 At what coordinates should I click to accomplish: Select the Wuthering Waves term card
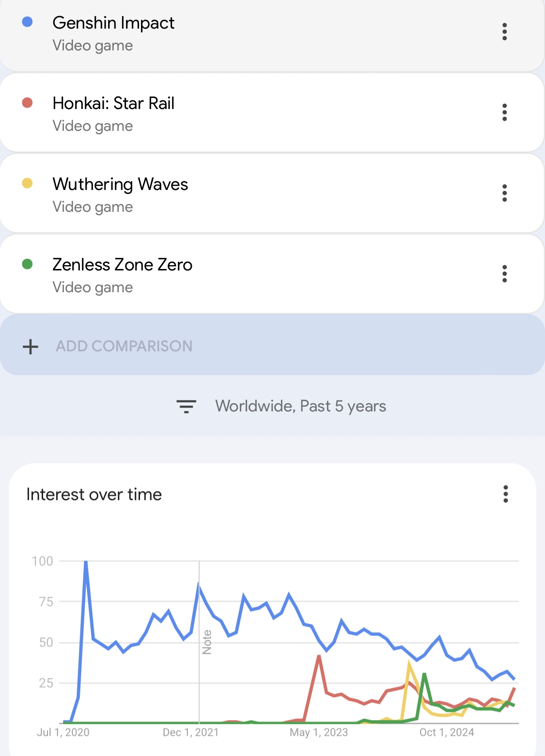(x=272, y=193)
